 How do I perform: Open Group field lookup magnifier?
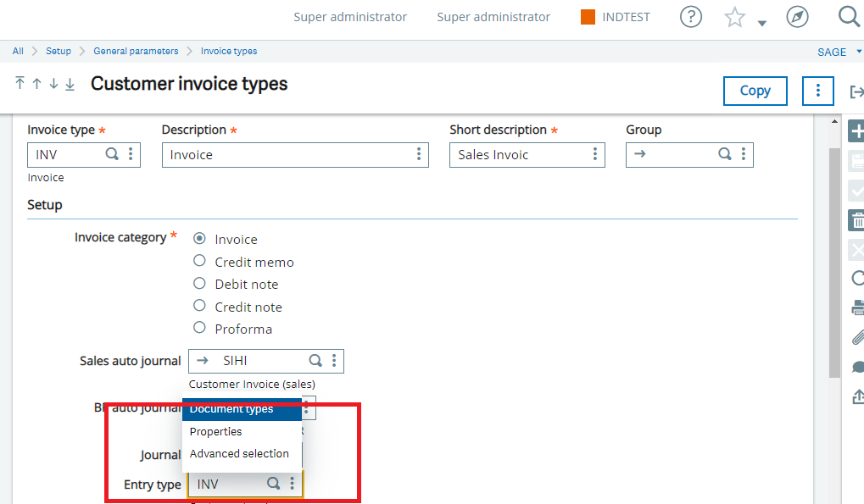tap(725, 154)
